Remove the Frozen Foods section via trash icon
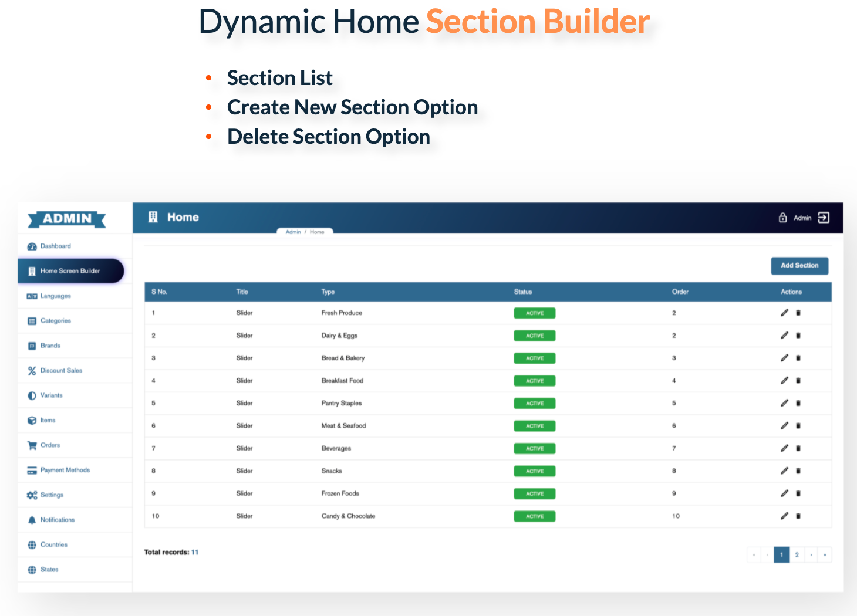 point(798,493)
